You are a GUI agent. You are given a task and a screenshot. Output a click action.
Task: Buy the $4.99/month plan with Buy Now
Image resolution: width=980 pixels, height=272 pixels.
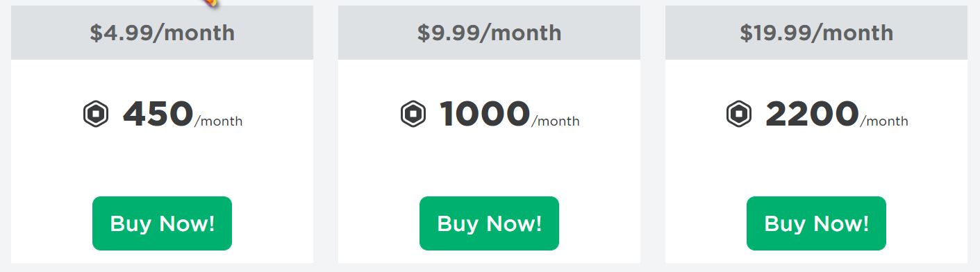[162, 223]
